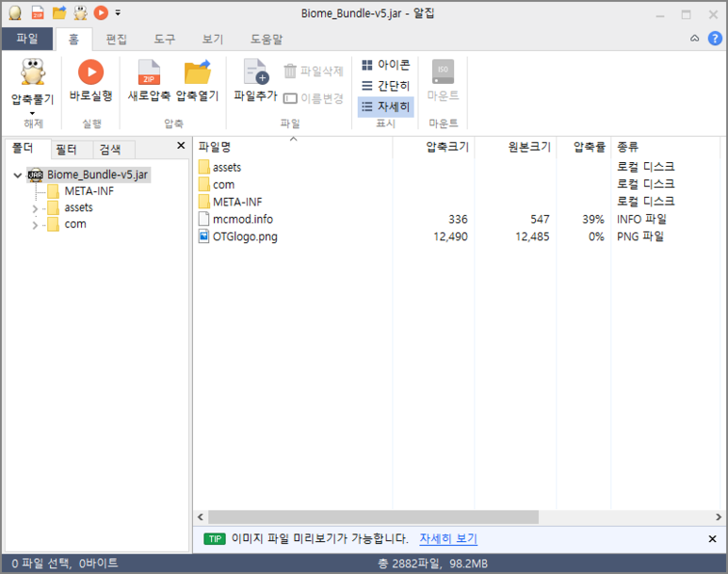Select the 편집 ribbon tab
The image size is (728, 574).
click(116, 40)
